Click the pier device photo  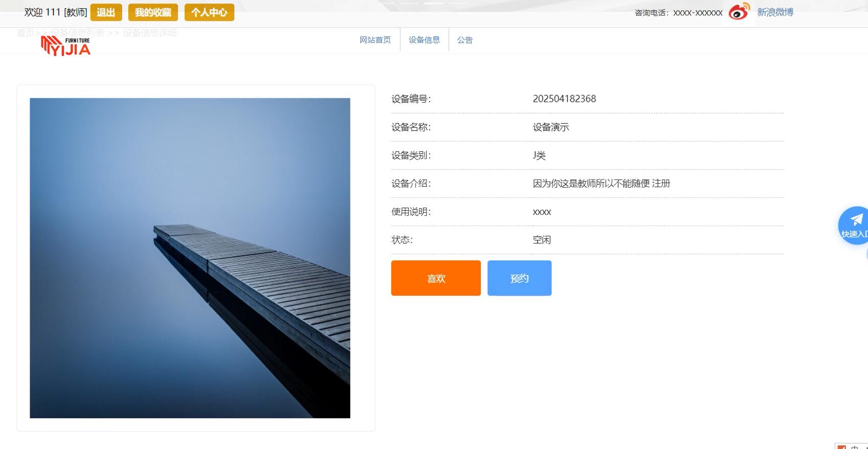pos(190,258)
